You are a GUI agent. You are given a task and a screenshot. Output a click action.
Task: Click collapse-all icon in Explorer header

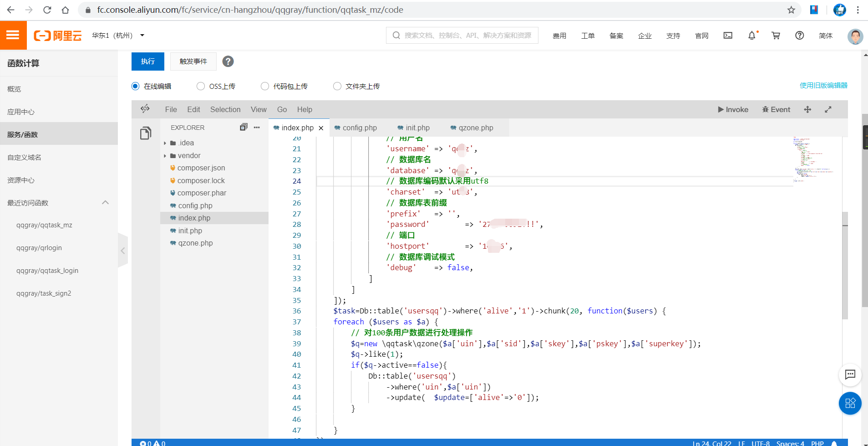coord(244,127)
